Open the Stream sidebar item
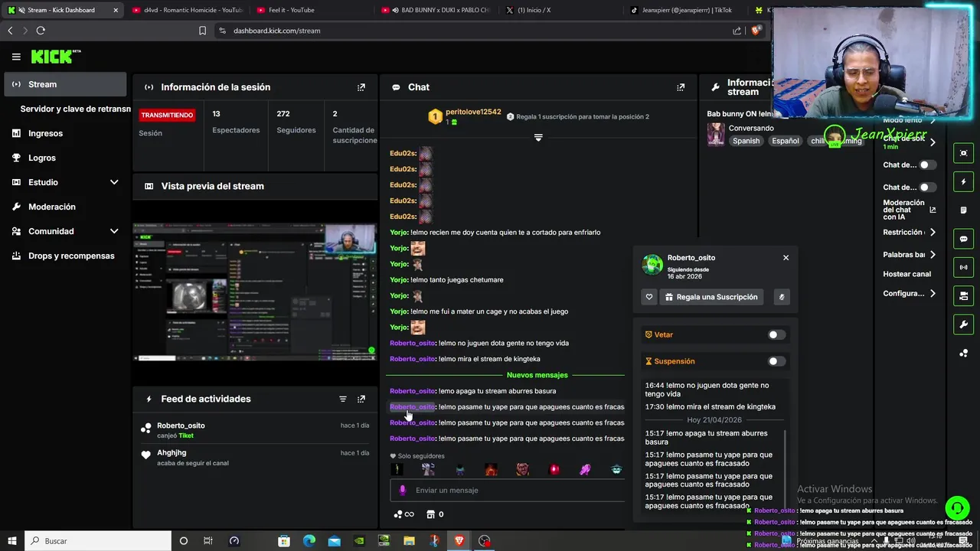This screenshot has width=980, height=551. (65, 84)
